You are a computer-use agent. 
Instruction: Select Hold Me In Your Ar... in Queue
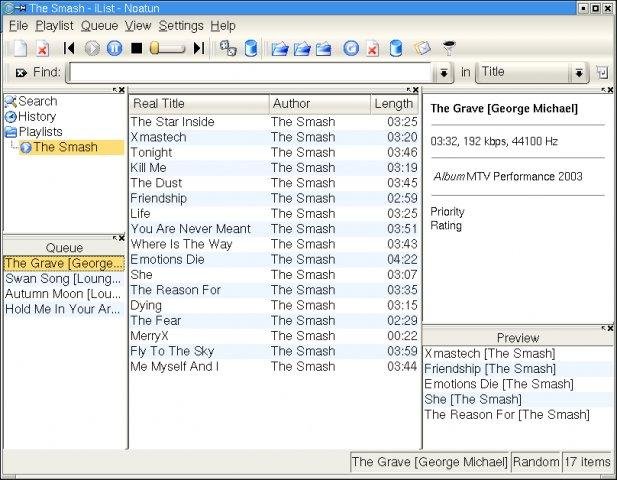point(64,309)
